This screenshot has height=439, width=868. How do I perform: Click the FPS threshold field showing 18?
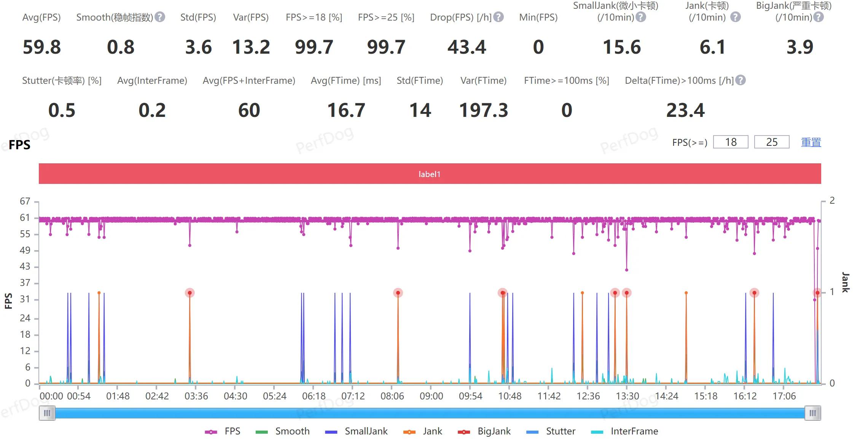click(x=731, y=142)
